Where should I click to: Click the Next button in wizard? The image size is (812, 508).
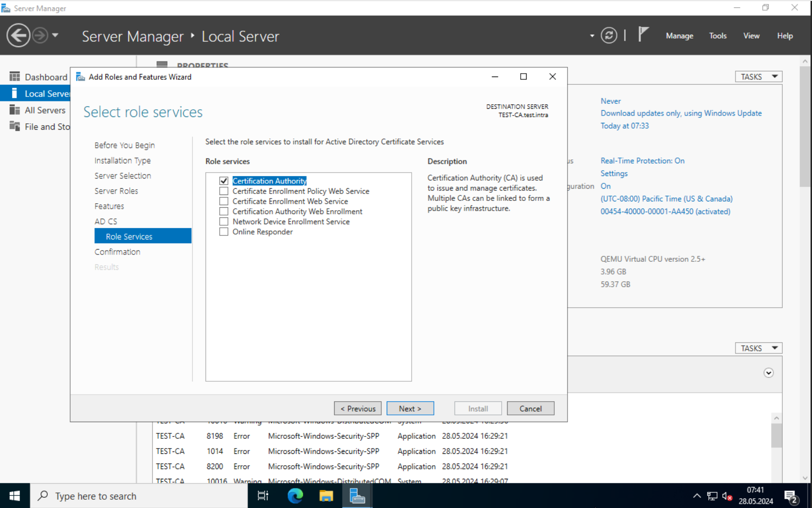point(410,409)
